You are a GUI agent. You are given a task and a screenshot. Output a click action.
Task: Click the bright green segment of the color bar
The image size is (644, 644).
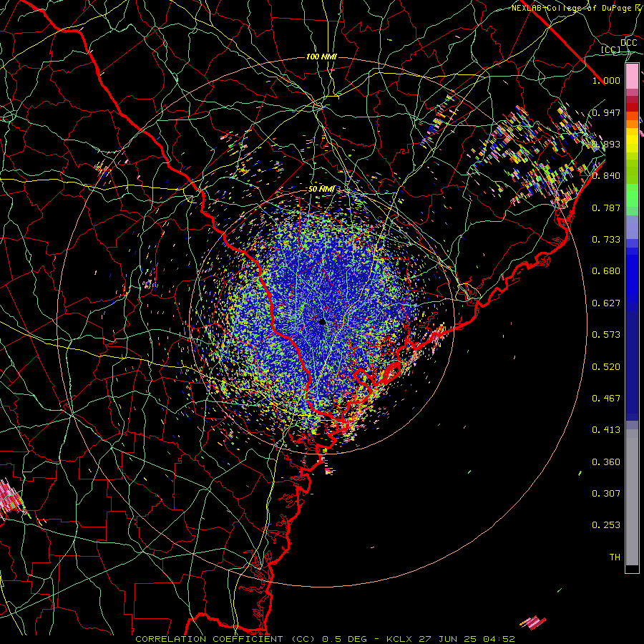click(x=632, y=195)
